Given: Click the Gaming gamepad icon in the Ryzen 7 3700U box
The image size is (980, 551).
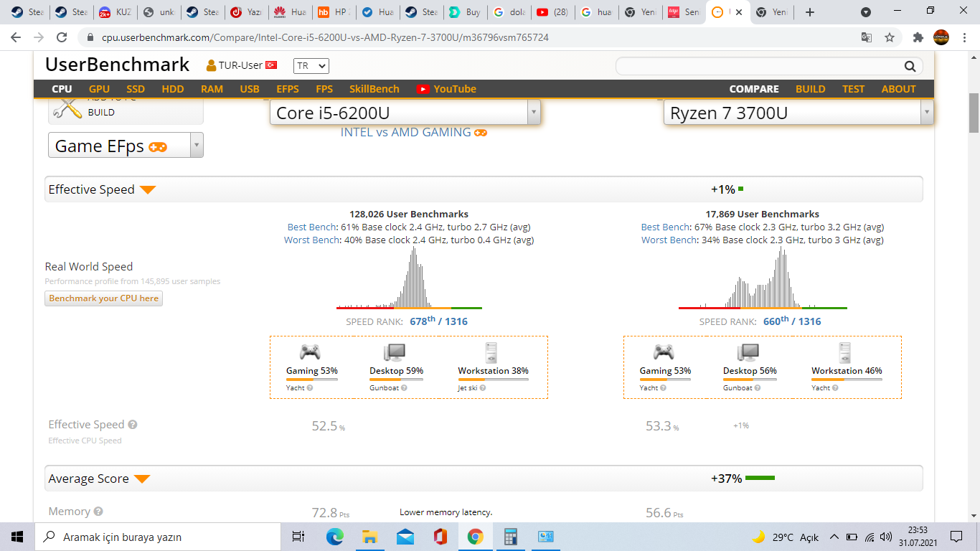Looking at the screenshot, I should (x=664, y=352).
